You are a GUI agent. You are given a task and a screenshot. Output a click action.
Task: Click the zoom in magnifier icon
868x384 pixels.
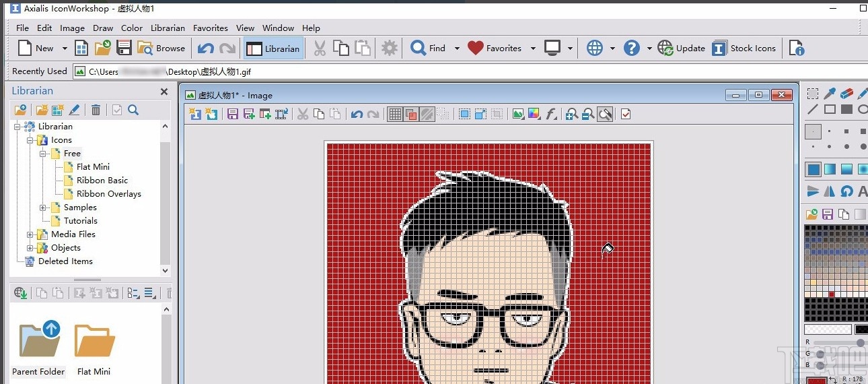click(572, 114)
